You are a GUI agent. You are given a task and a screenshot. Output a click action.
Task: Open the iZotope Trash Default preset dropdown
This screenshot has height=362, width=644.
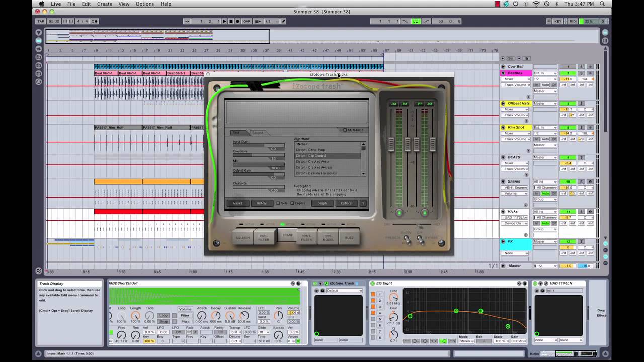(x=344, y=291)
